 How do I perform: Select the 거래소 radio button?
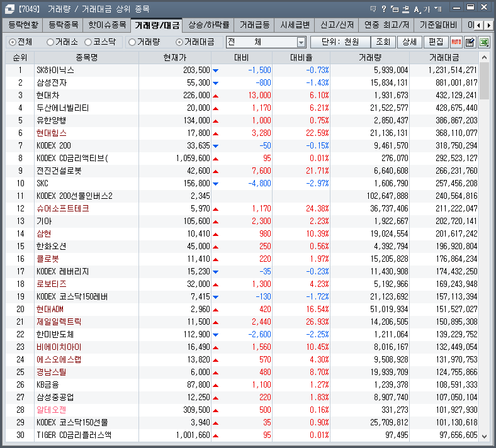pyautogui.click(x=50, y=42)
